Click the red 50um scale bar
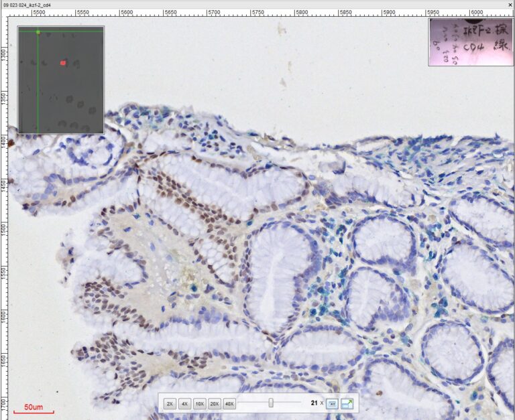The height and width of the screenshot is (420, 515). pyautogui.click(x=34, y=410)
